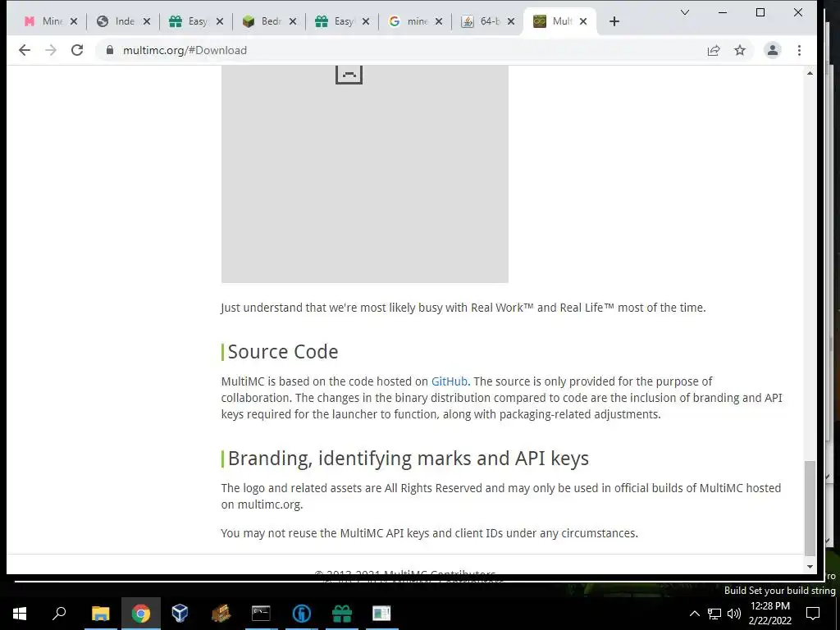Screen dimensions: 840x630
Task: Open the GitHub link in Source Code
Action: pos(450,381)
